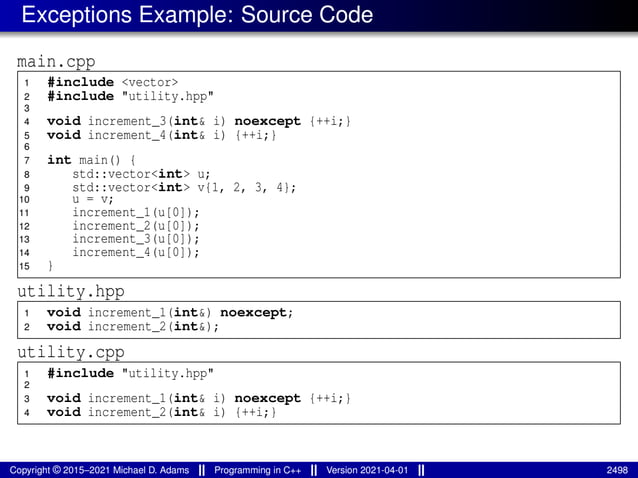Click '#include "utility.hpp"' line in utility.cpp
The image size is (638, 478).
point(130,373)
